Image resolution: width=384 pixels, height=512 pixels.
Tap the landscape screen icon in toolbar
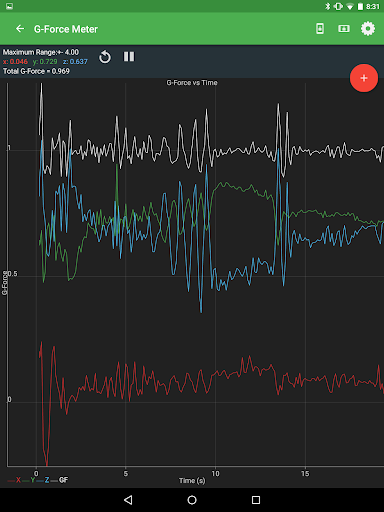pos(344,29)
